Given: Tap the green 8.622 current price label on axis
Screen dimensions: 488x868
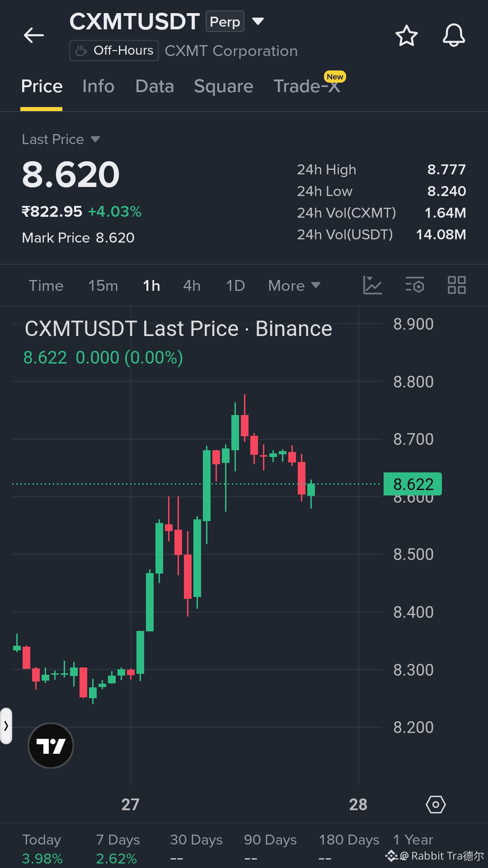Looking at the screenshot, I should 413,484.
